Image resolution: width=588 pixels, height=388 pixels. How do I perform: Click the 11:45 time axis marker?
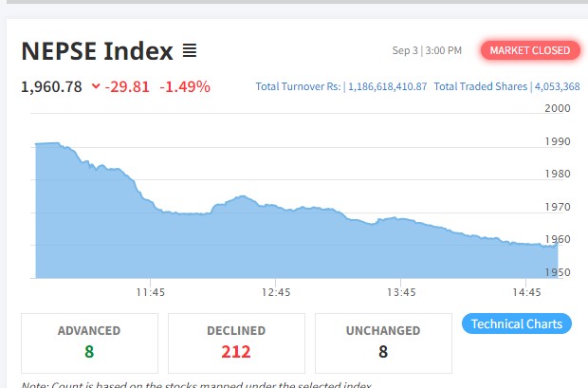point(151,292)
